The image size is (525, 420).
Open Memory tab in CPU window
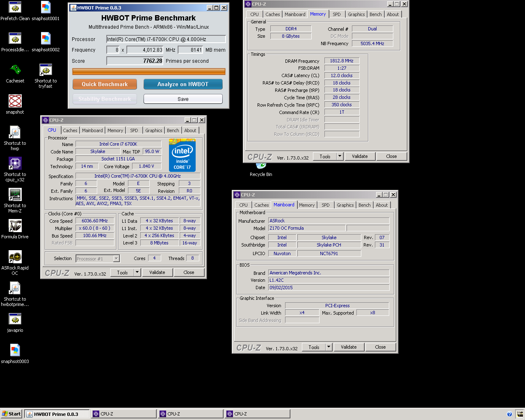(115, 130)
